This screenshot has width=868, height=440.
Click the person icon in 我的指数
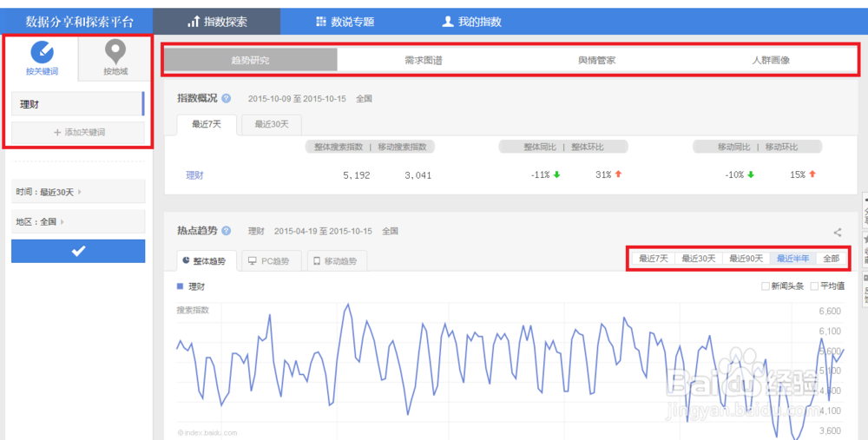coord(448,22)
